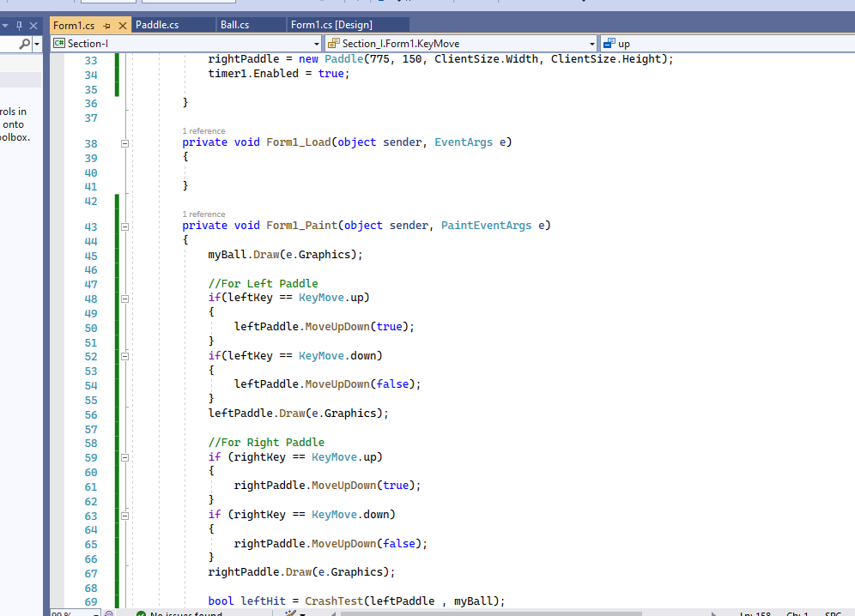Click the Form1_Load method name
This screenshot has height=616, width=855.
(298, 142)
